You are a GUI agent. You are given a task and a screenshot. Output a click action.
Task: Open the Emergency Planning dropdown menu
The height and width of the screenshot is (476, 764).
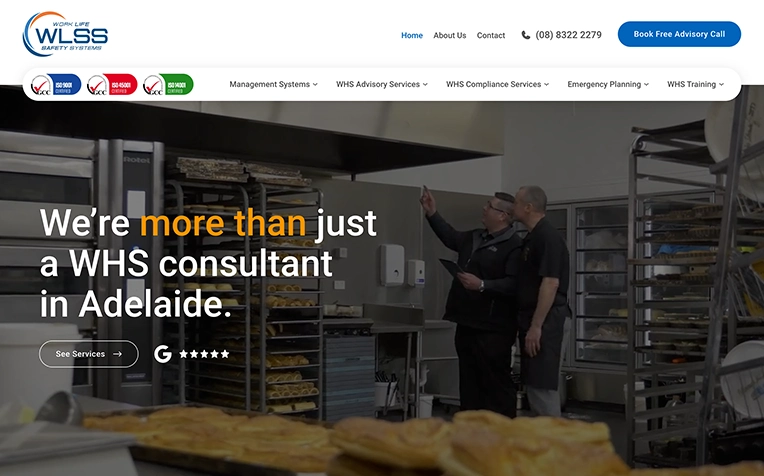(x=608, y=84)
